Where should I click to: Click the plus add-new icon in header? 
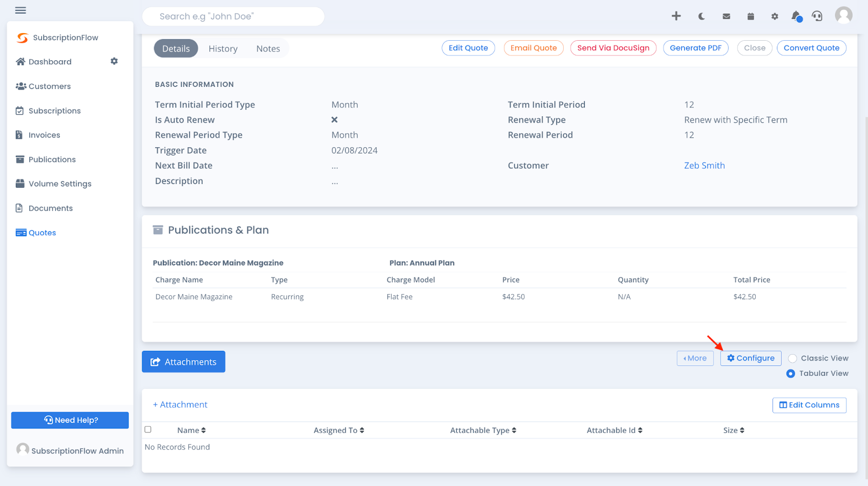pyautogui.click(x=676, y=16)
